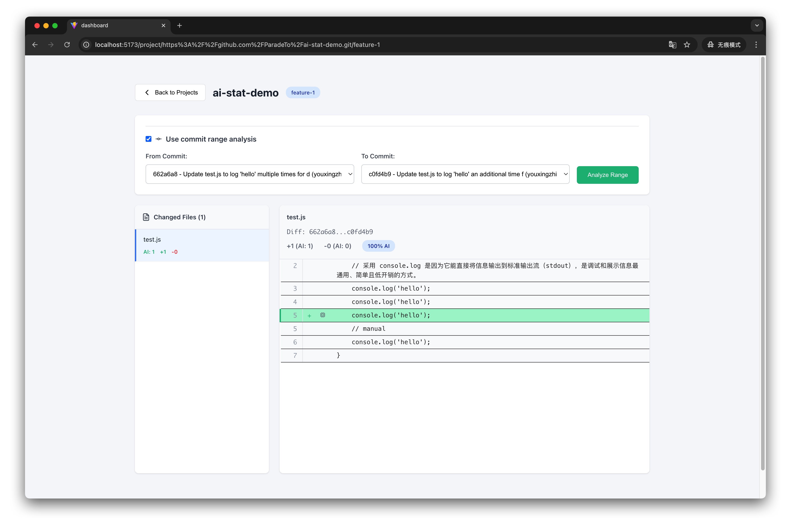The image size is (791, 532).
Task: Expand the chevron at the browser's top-right corner
Action: point(756,25)
